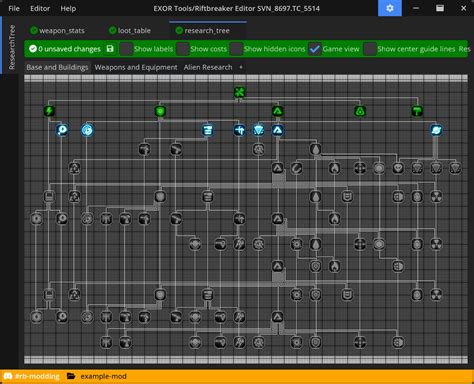Click the save floppy disk icon
The height and width of the screenshot is (384, 474).
coord(110,49)
